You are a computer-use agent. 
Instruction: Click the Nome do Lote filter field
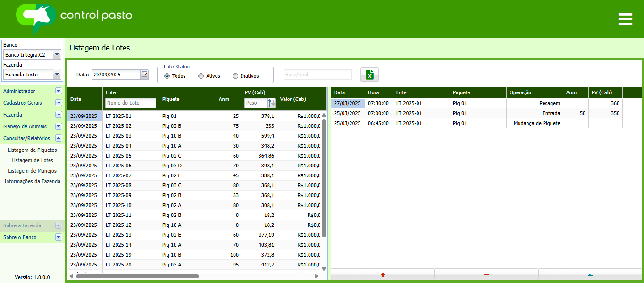[x=131, y=103]
